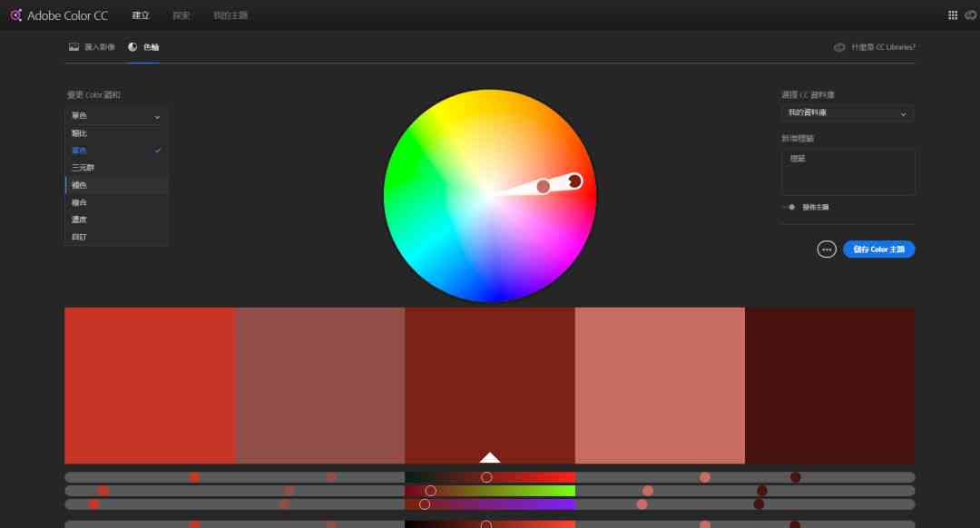Open the 我的主題 my themes tab

tap(230, 15)
